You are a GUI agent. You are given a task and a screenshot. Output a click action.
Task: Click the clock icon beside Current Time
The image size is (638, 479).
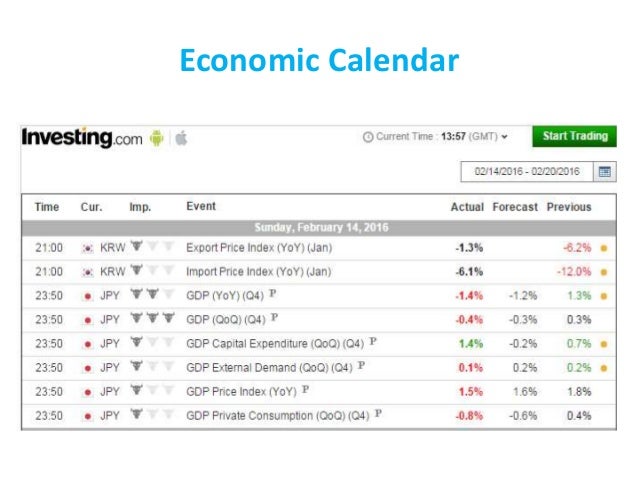tap(368, 137)
